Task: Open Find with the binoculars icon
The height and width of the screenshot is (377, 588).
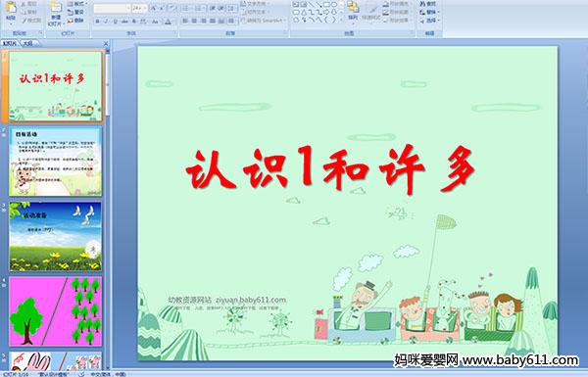Action: [427, 4]
